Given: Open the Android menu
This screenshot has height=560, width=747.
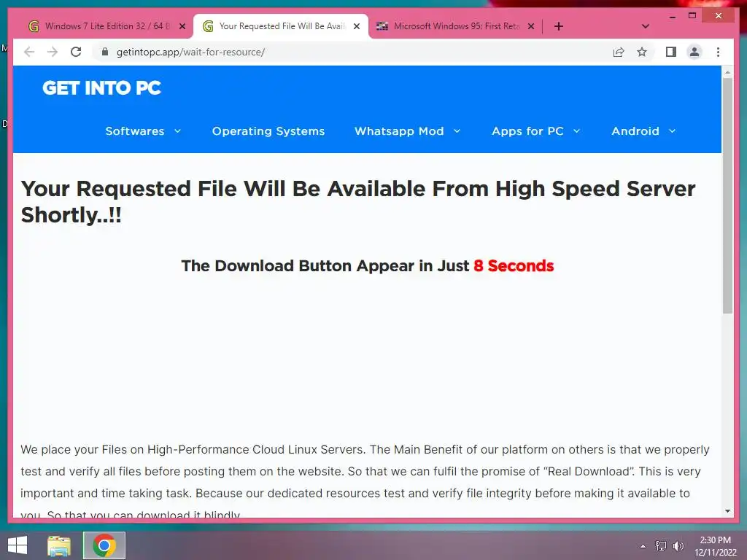Looking at the screenshot, I should (635, 131).
